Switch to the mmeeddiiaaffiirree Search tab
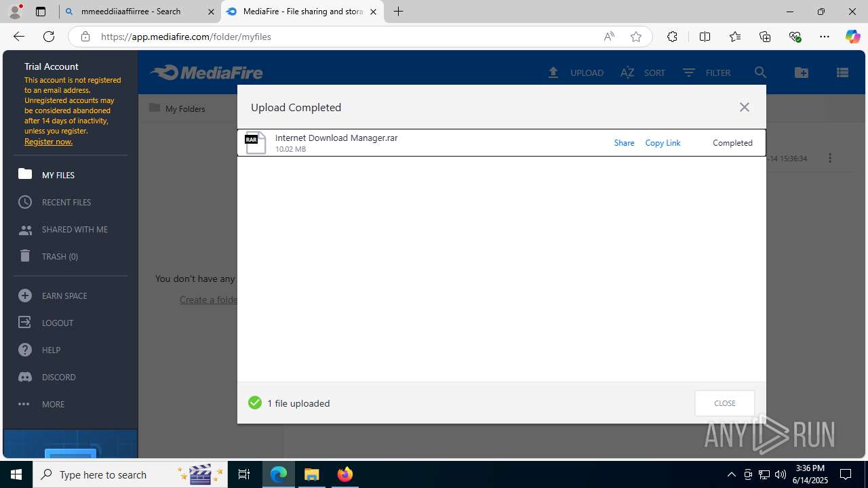 [x=140, y=12]
